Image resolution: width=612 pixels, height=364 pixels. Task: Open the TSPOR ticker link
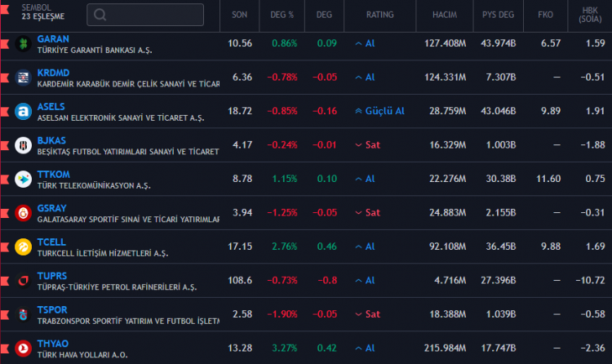click(52, 309)
